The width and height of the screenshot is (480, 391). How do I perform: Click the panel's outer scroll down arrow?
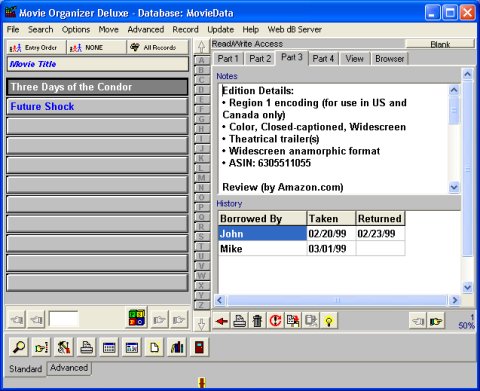pos(468,287)
